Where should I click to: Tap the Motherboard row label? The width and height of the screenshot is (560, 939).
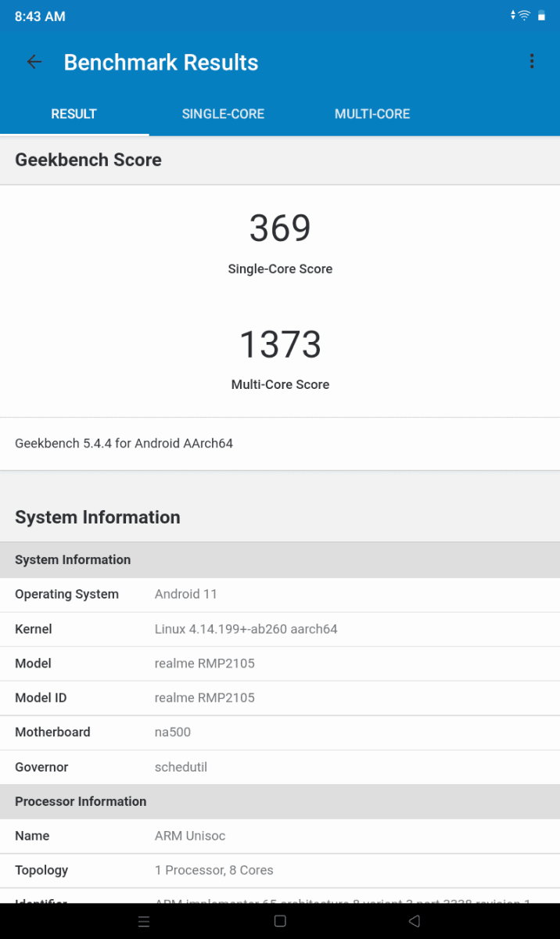52,732
